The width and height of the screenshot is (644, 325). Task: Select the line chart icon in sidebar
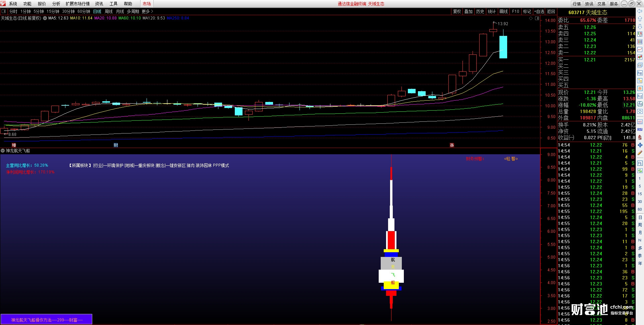click(640, 49)
